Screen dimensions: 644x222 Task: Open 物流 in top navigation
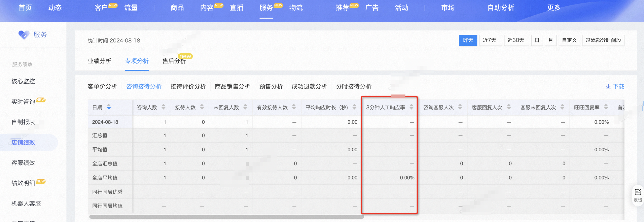(x=296, y=8)
